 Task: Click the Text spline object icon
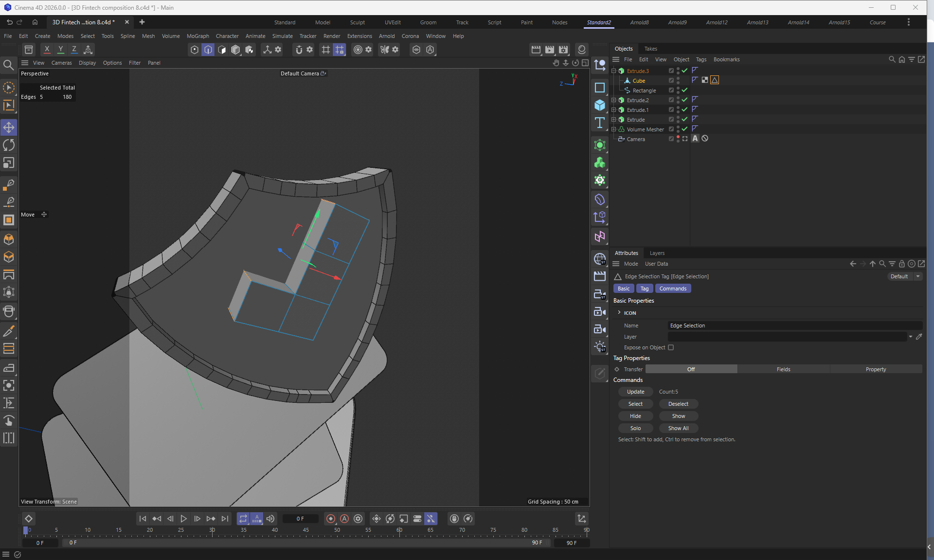pyautogui.click(x=600, y=123)
